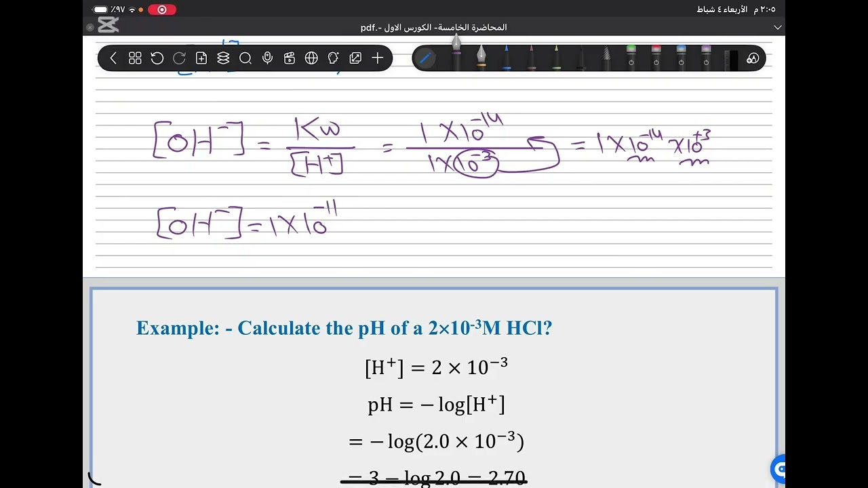This screenshot has width=868, height=488.
Task: Open the layers panel
Action: tap(223, 58)
